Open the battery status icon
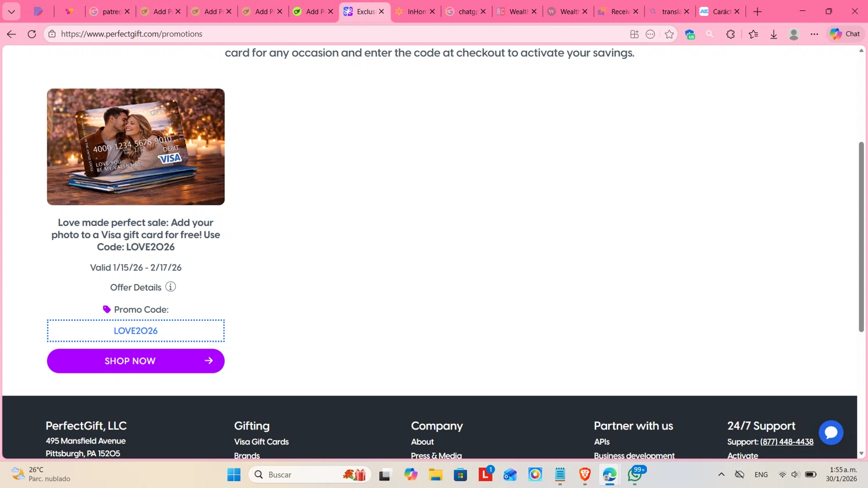This screenshot has width=868, height=488. click(811, 475)
